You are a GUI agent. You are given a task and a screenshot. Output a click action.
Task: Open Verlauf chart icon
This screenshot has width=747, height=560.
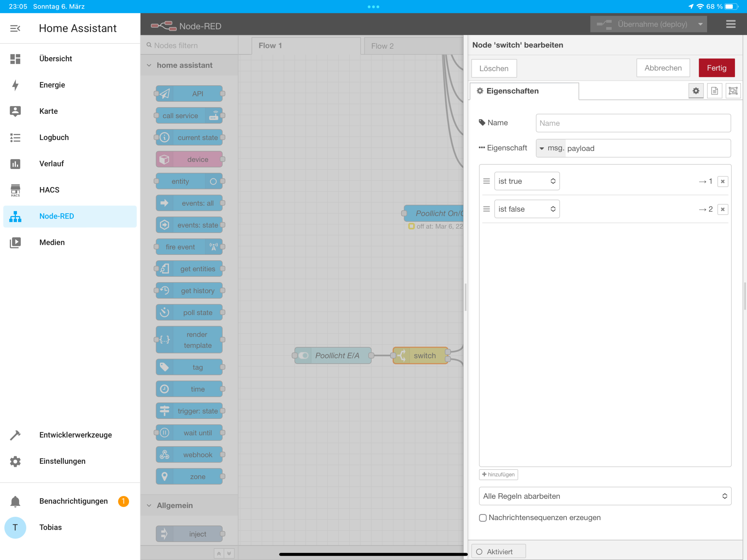tap(15, 164)
